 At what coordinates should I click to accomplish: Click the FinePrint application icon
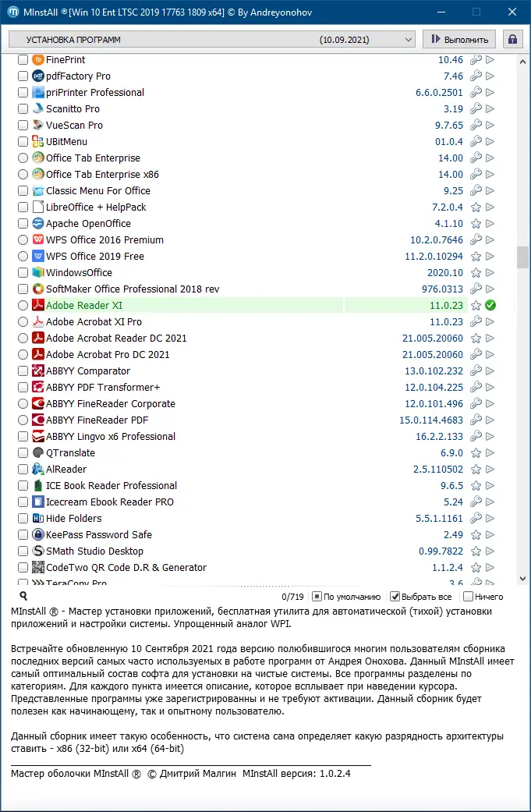37,59
